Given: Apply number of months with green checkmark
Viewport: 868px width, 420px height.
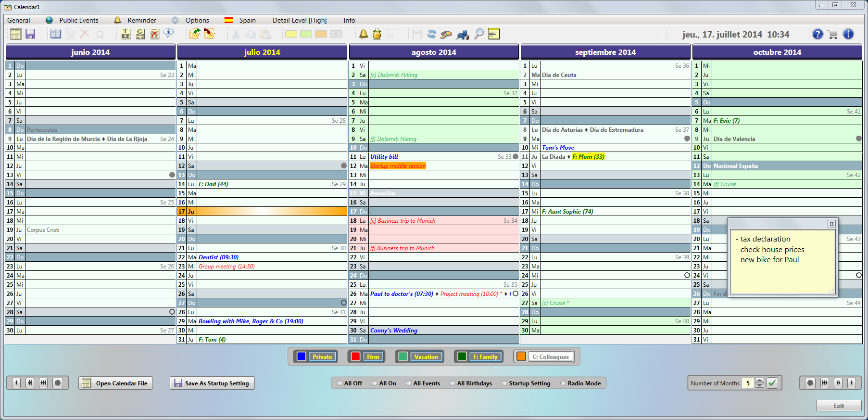Looking at the screenshot, I should pos(772,383).
